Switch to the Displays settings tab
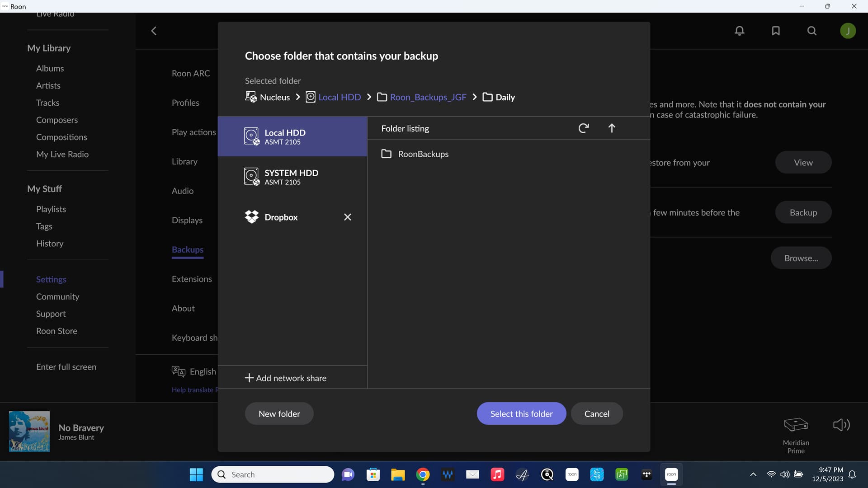 (x=187, y=220)
